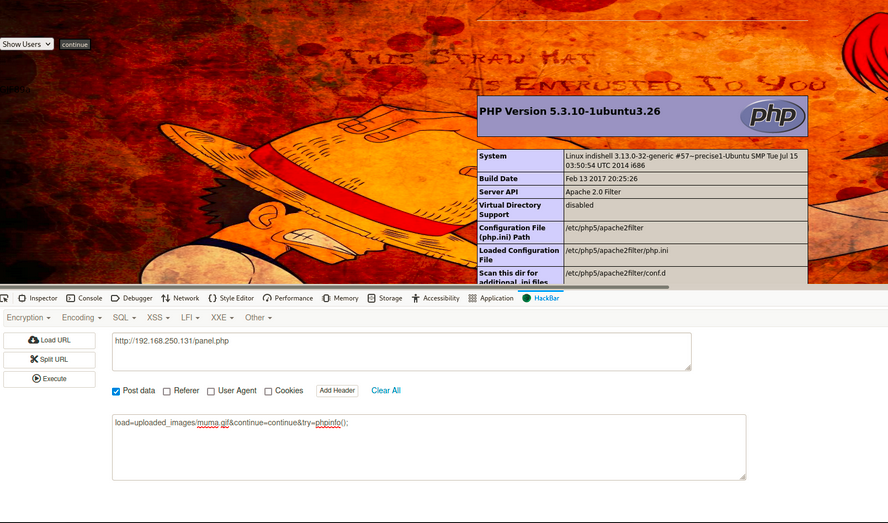Expand the LFI dropdown menu

[x=190, y=318]
